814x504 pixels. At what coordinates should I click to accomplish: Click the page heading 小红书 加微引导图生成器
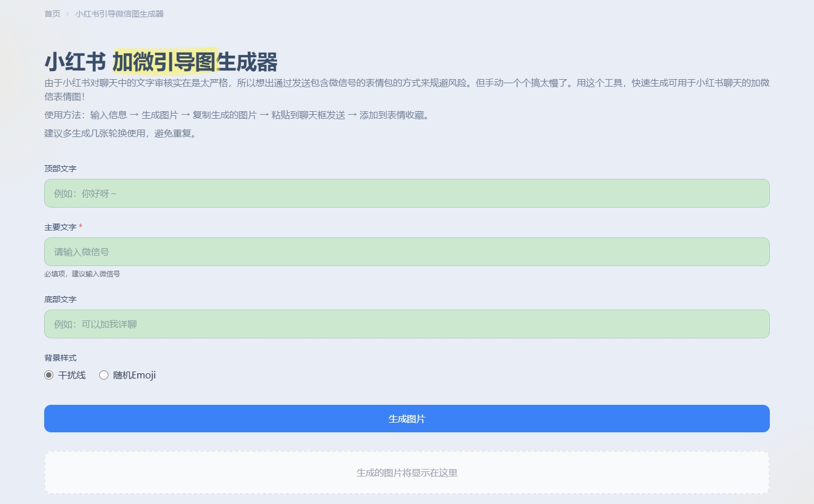[161, 62]
